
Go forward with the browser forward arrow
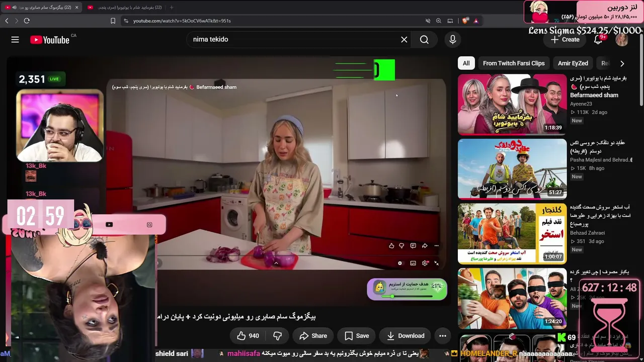pyautogui.click(x=16, y=21)
